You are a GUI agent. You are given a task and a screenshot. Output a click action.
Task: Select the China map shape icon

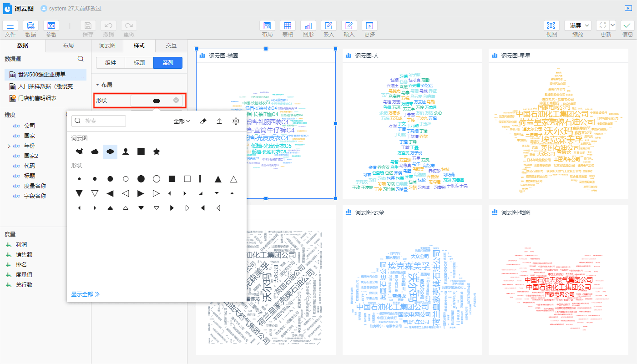pos(79,152)
